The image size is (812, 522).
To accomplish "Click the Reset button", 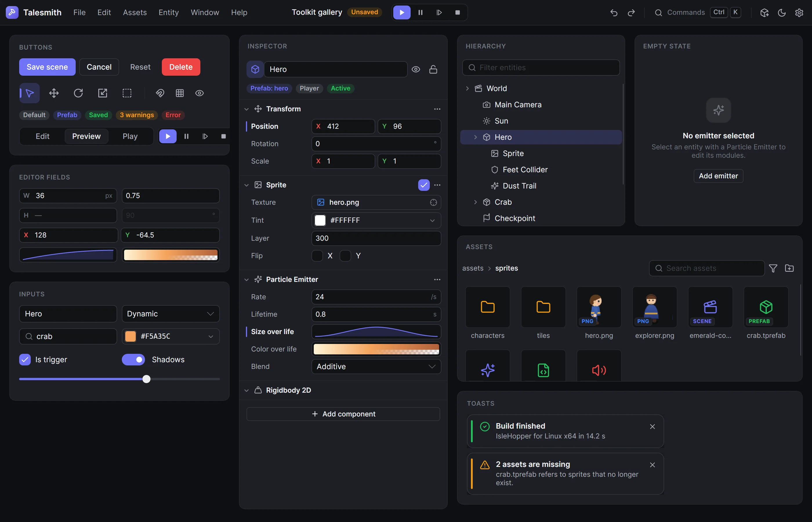I will click(140, 67).
